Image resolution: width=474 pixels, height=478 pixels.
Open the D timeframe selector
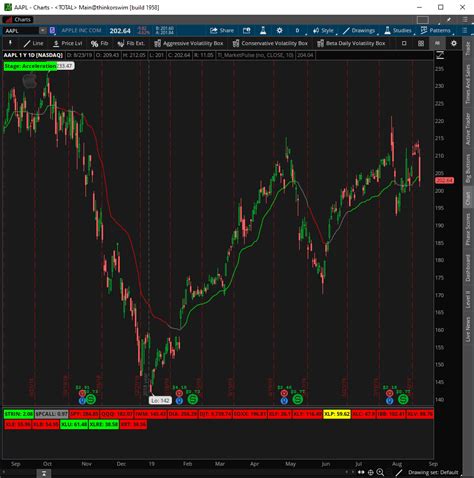(x=297, y=31)
